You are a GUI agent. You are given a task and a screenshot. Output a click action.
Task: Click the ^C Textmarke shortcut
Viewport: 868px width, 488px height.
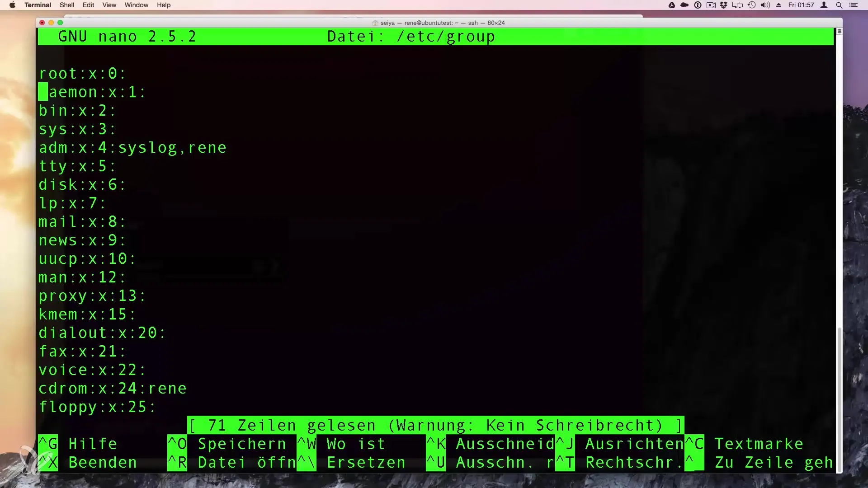pyautogui.click(x=744, y=444)
